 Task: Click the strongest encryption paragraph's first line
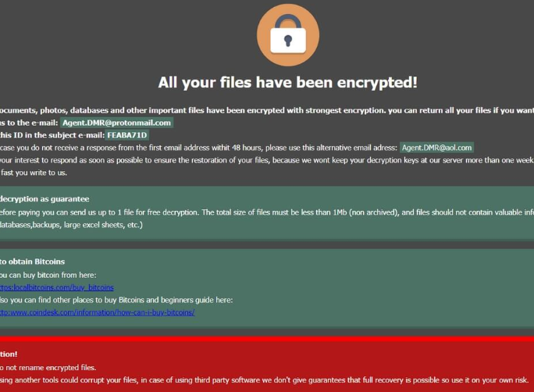point(265,110)
